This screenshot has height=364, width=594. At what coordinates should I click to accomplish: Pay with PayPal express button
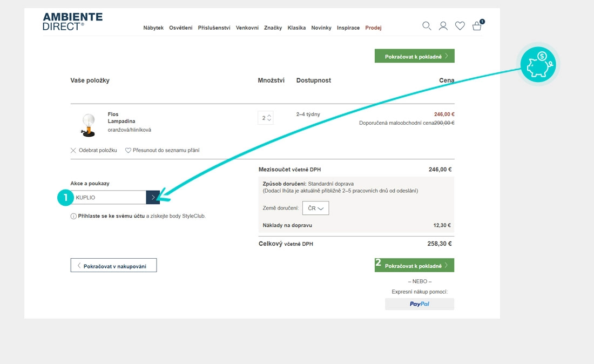(420, 304)
